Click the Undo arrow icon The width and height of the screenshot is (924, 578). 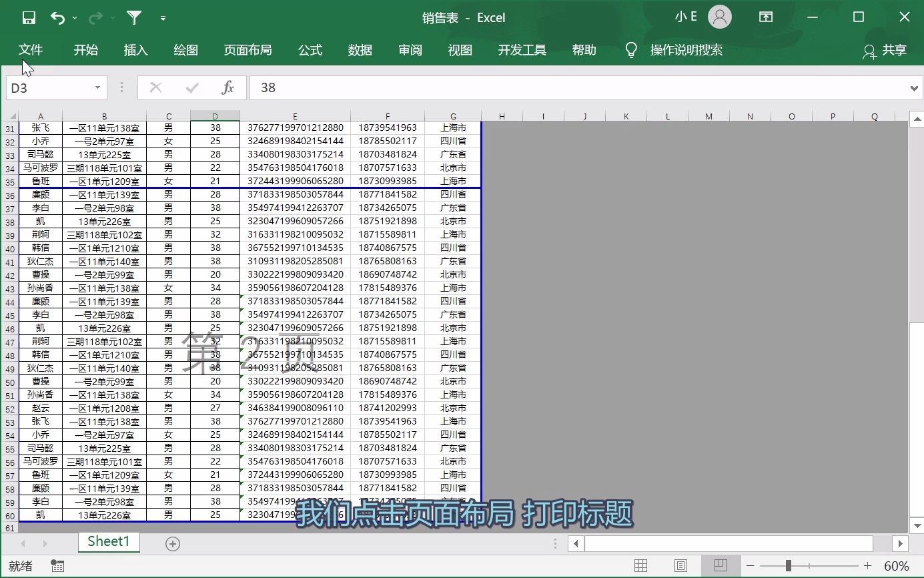point(58,18)
